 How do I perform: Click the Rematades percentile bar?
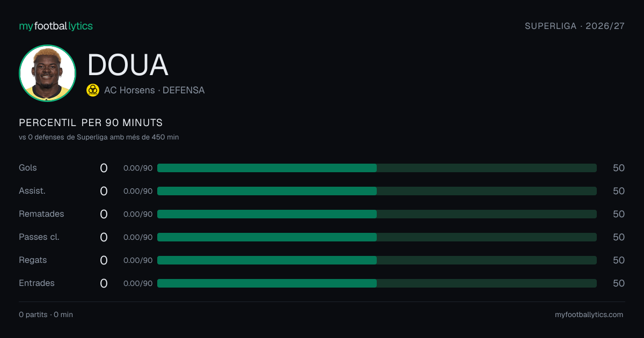377,214
